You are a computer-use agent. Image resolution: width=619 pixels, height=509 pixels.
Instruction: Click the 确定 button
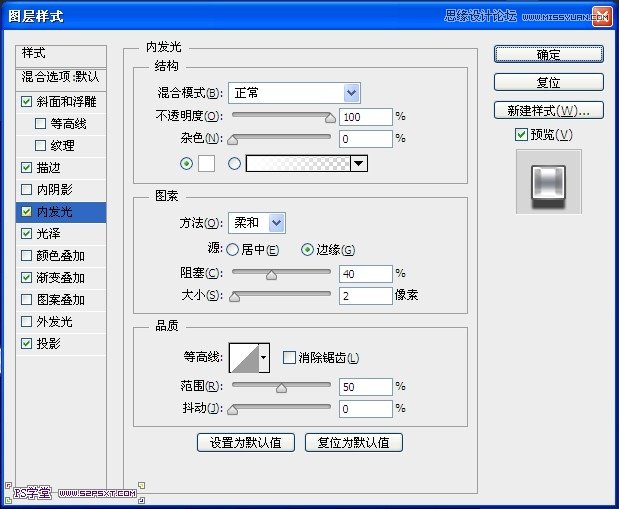click(x=548, y=54)
